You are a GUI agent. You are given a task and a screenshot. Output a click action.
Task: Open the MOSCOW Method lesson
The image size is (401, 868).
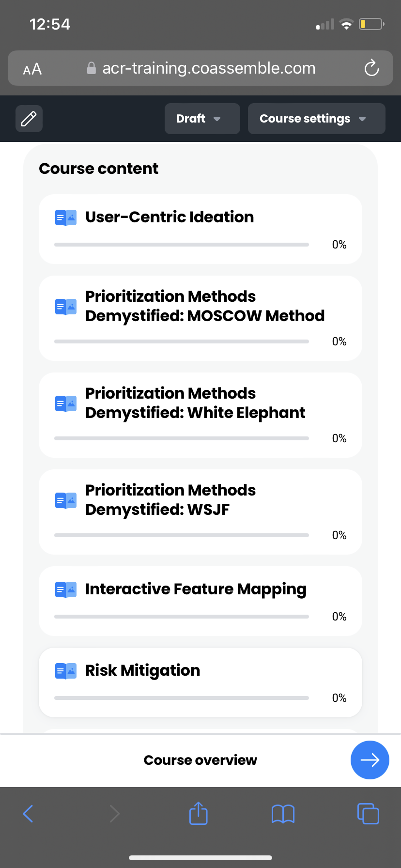pos(204,306)
